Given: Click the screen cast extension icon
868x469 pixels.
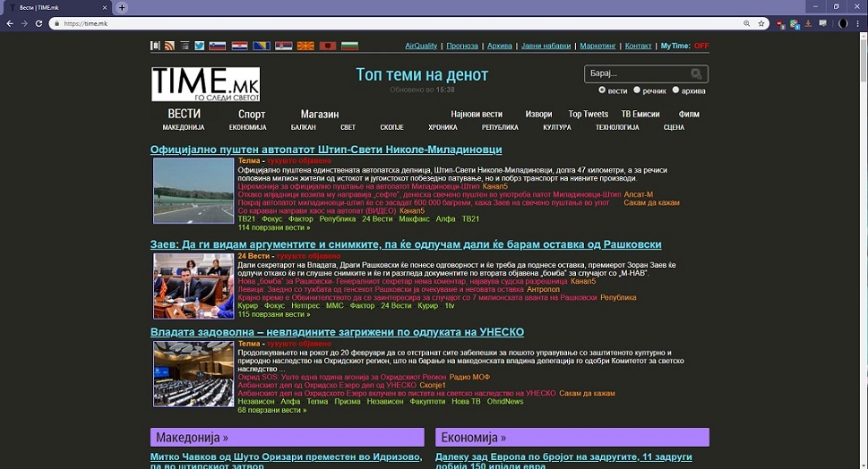Looking at the screenshot, I should 822,24.
